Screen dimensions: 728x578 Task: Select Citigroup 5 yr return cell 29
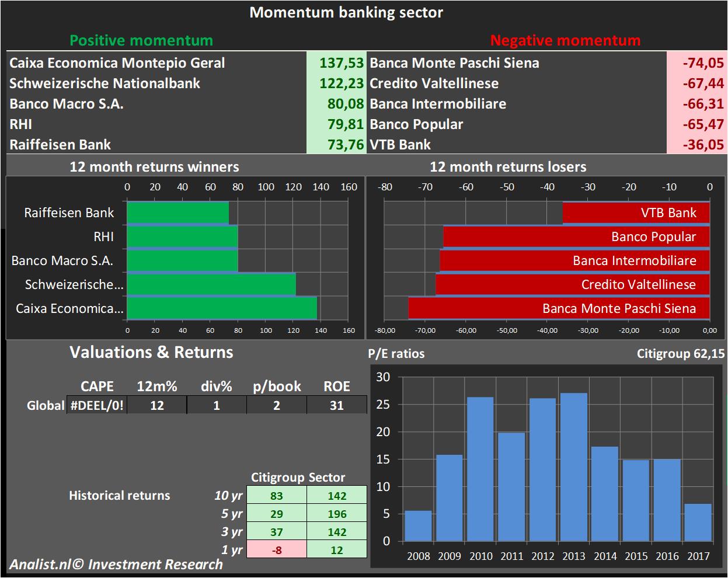point(277,514)
